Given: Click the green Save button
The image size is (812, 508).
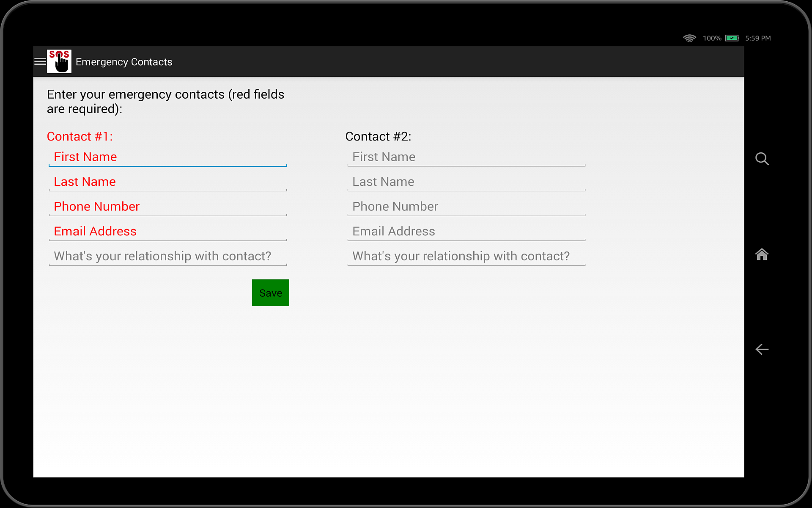Looking at the screenshot, I should coord(270,293).
